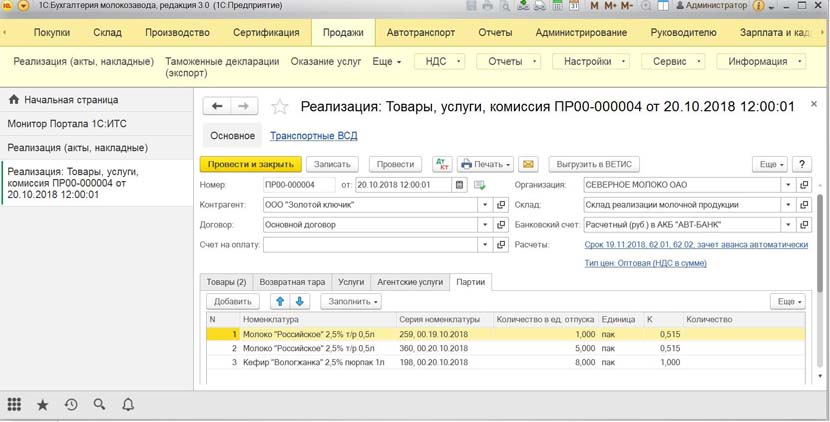Click the Провести и закрыть button
The height and width of the screenshot is (422, 830).
[x=250, y=164]
